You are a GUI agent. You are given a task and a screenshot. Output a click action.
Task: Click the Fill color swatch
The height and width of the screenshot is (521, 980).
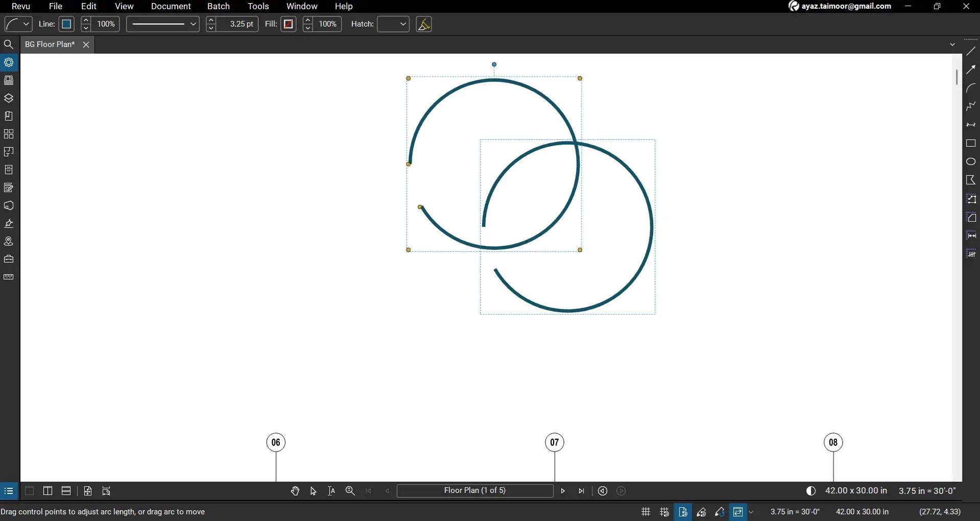click(288, 24)
